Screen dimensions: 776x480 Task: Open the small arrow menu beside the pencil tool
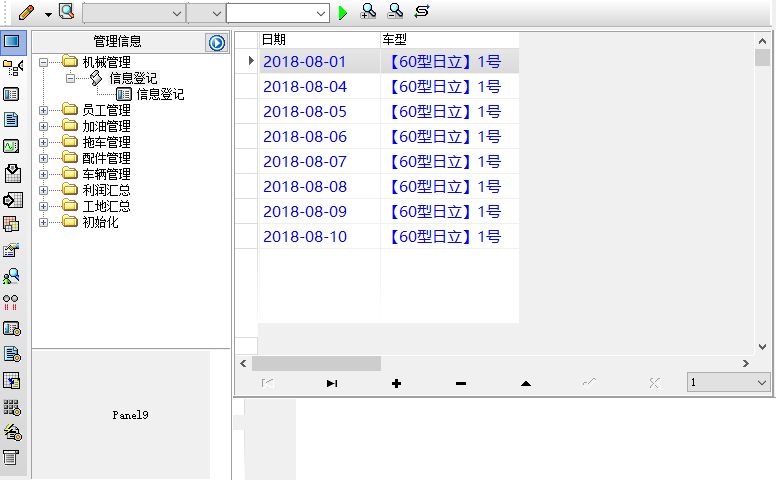click(x=48, y=14)
